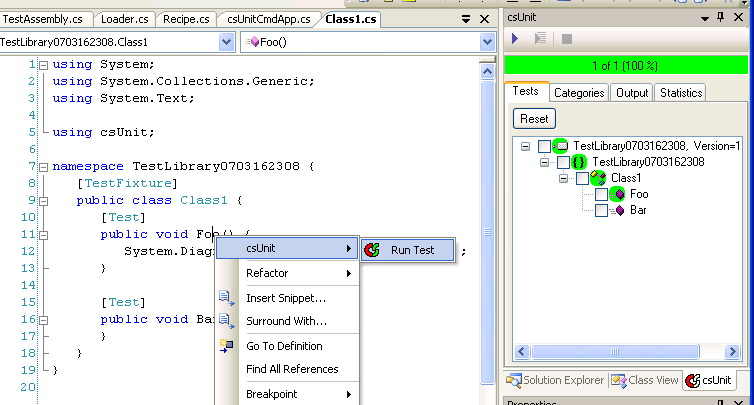Click Run Test in the csUnit submenu
The height and width of the screenshot is (405, 754).
pos(408,250)
